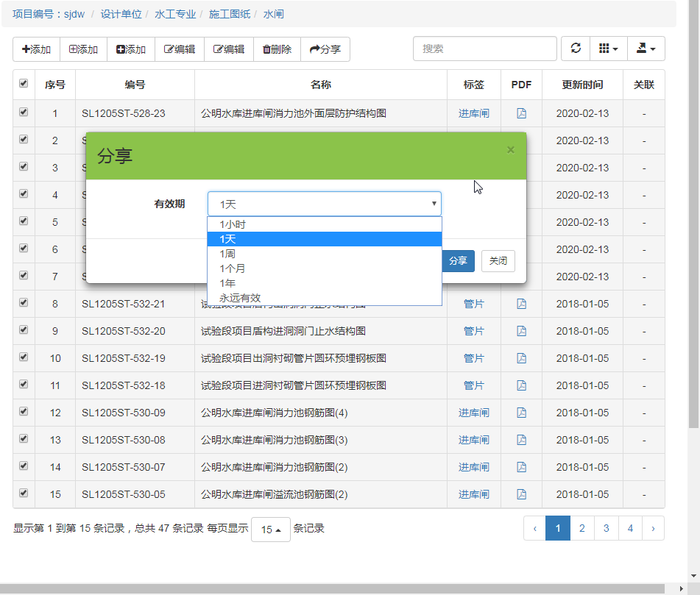This screenshot has width=700, height=595.
Task: Close the 分享 dialog with ×
Action: tap(511, 150)
